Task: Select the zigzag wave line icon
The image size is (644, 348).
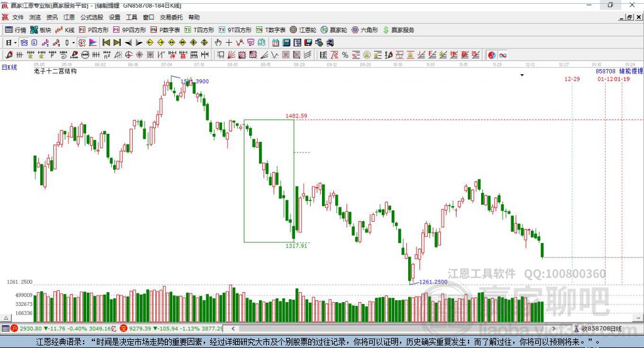Action: pos(275,55)
